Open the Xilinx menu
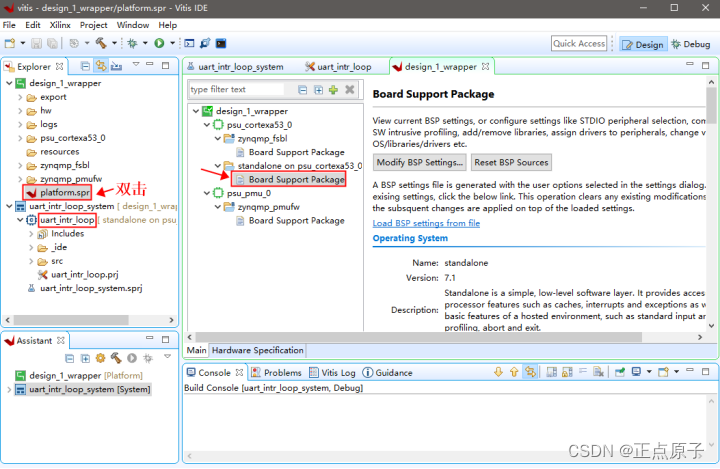The width and height of the screenshot is (720, 469). [60, 25]
